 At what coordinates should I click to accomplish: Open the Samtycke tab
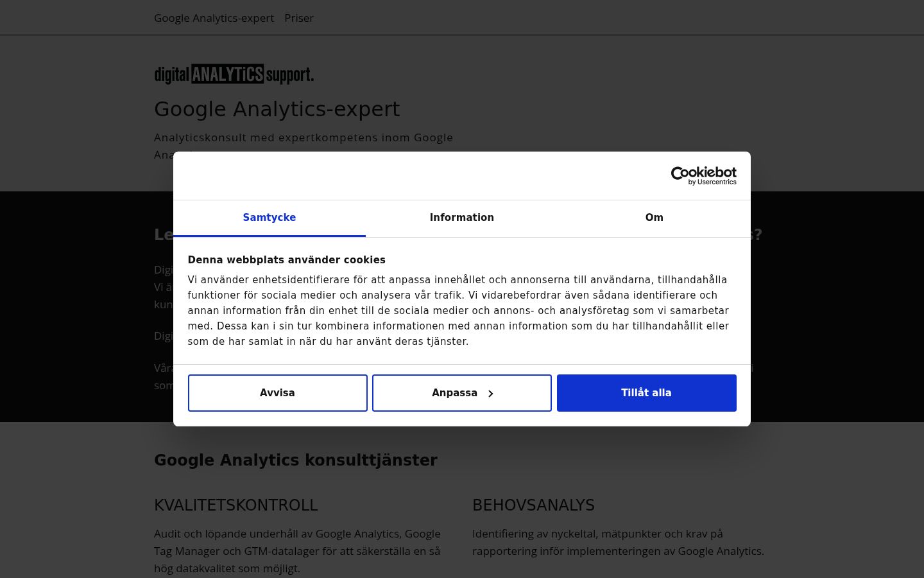[x=269, y=218]
